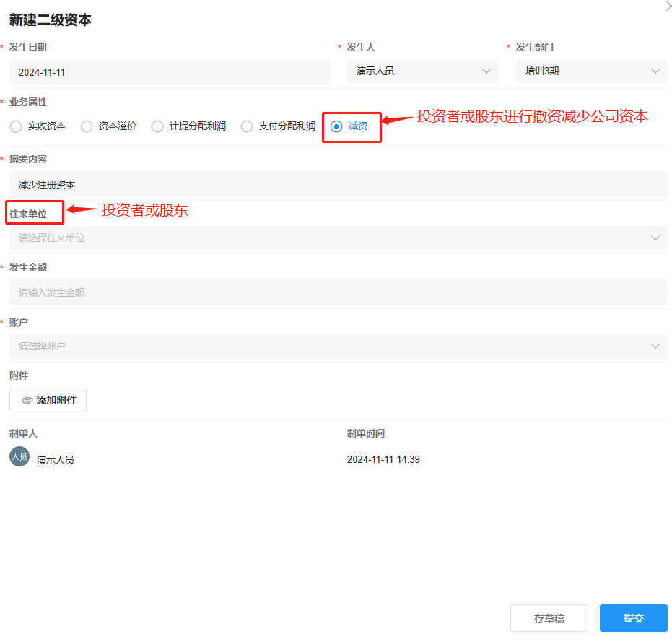Viewport: 672px width, 639px height.
Task: Click the 人员 avatar icon
Action: (x=19, y=457)
